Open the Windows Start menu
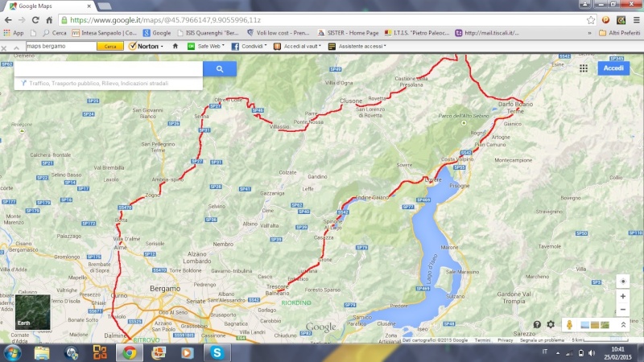The height and width of the screenshot is (362, 644). point(12,353)
